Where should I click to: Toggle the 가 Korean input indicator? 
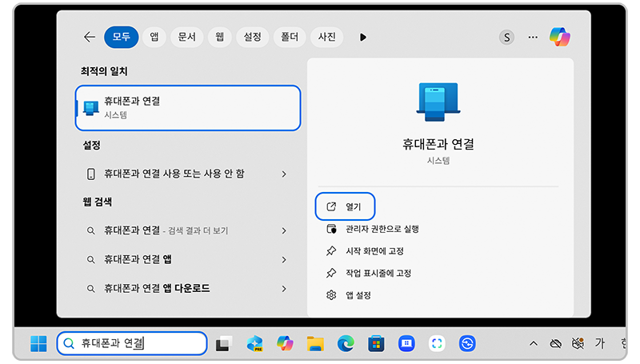click(599, 343)
